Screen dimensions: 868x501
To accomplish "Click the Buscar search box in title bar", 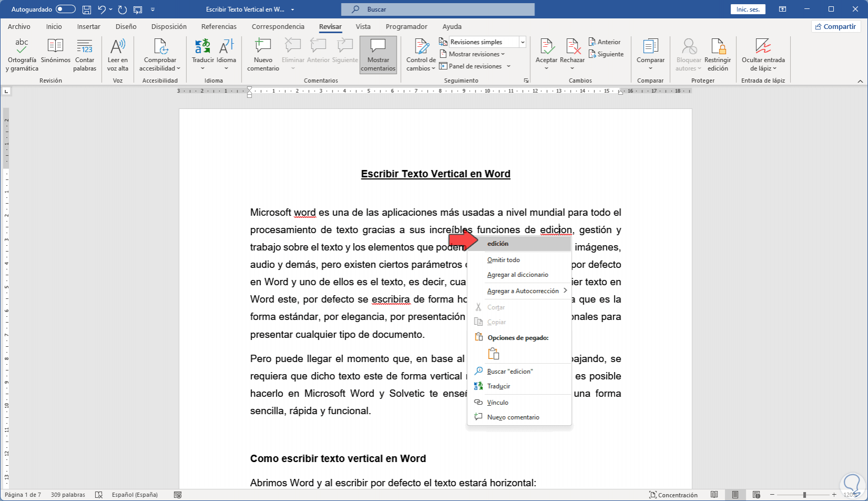I will [x=438, y=9].
